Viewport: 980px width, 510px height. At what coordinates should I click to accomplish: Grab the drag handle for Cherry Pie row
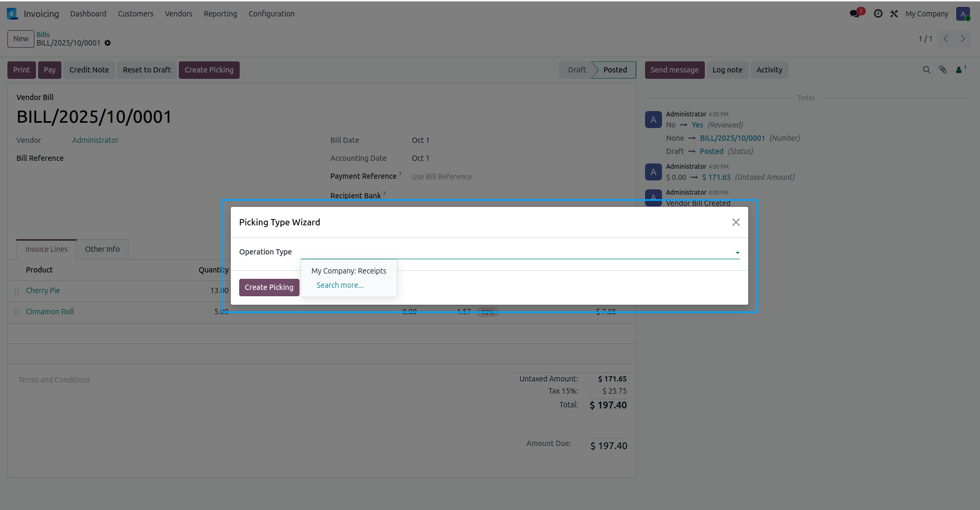coord(16,291)
